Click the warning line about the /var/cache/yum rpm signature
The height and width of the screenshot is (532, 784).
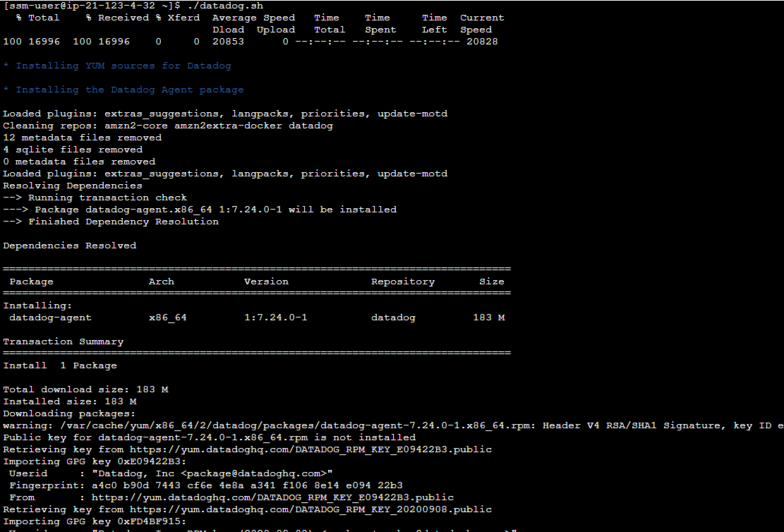click(394, 425)
